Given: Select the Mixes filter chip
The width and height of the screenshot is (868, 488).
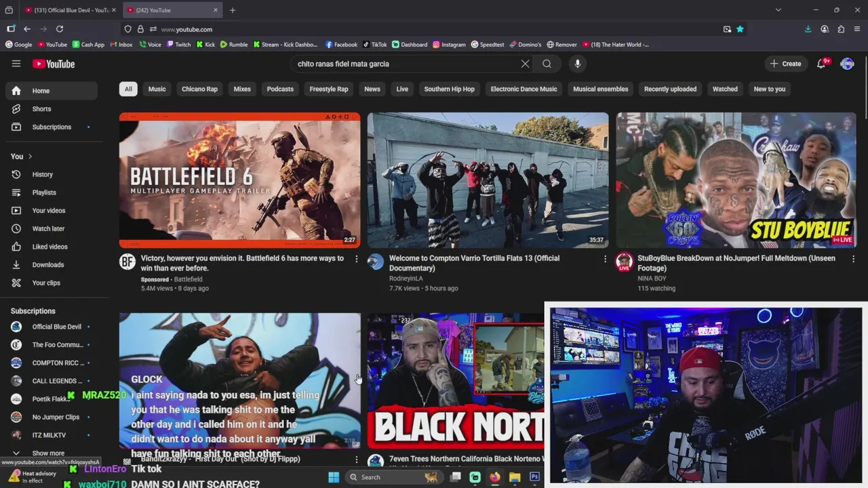Looking at the screenshot, I should point(242,89).
